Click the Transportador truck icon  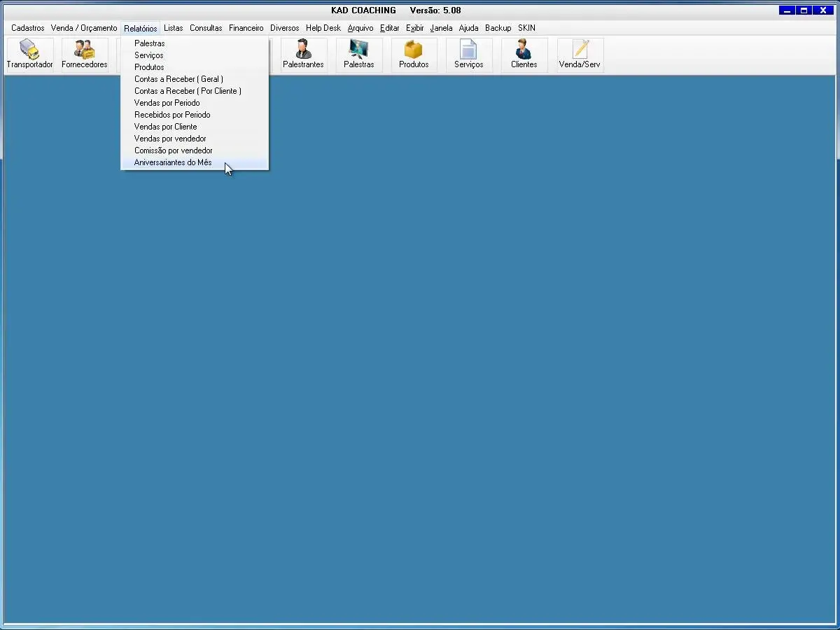pos(29,50)
